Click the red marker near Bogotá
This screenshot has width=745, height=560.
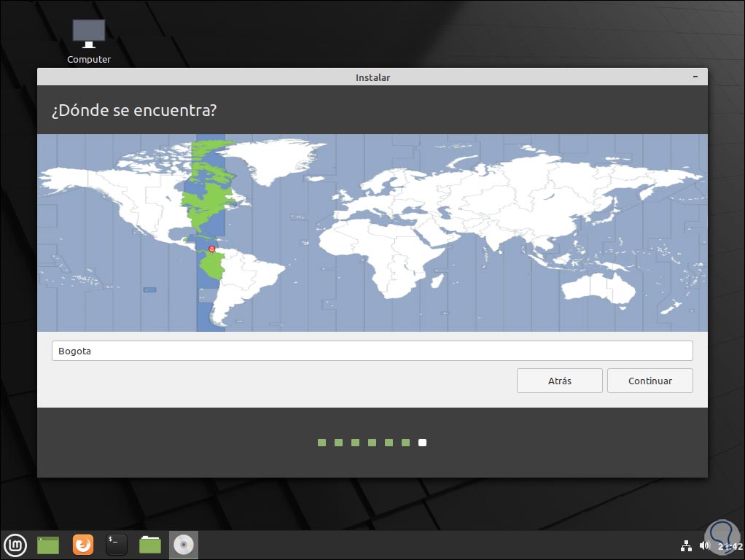[x=212, y=249]
